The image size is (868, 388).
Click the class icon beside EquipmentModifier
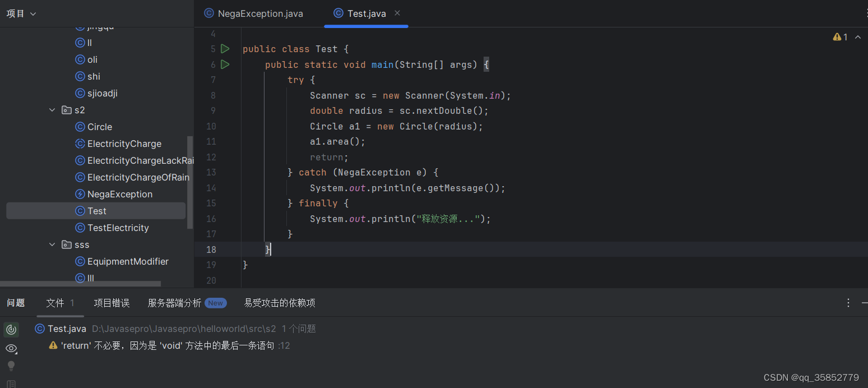click(x=80, y=261)
